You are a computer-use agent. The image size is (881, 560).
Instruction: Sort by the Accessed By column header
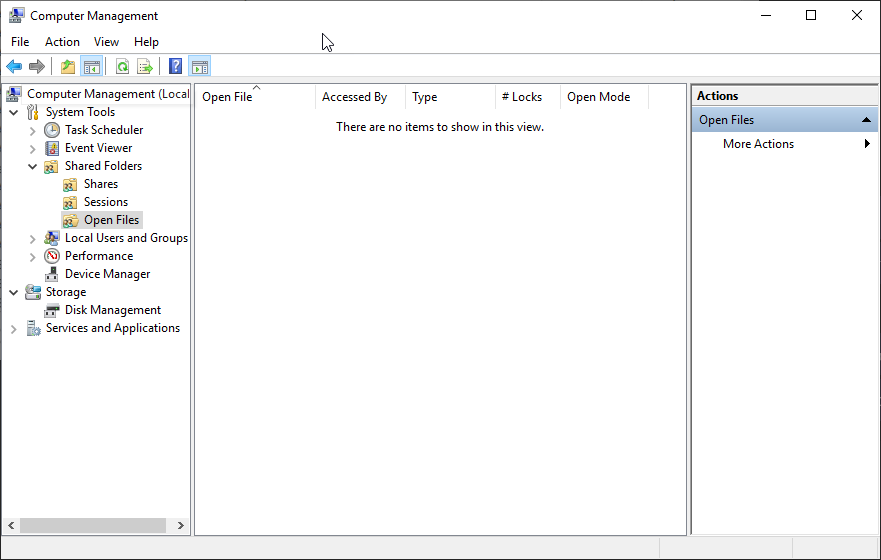(x=355, y=97)
